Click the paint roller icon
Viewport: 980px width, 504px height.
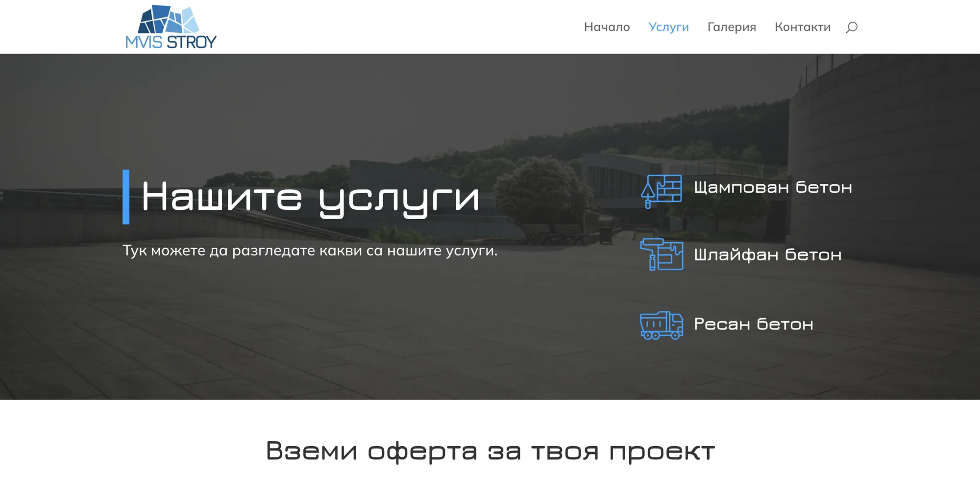click(x=661, y=254)
